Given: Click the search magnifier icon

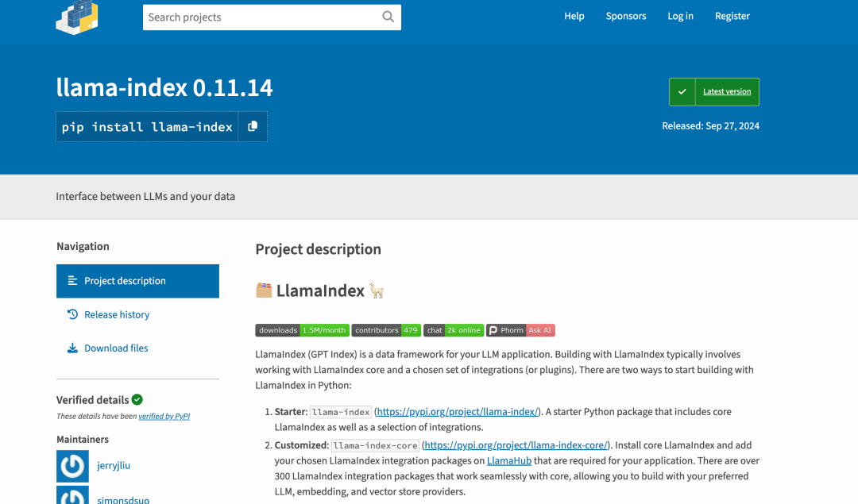Looking at the screenshot, I should click(388, 17).
